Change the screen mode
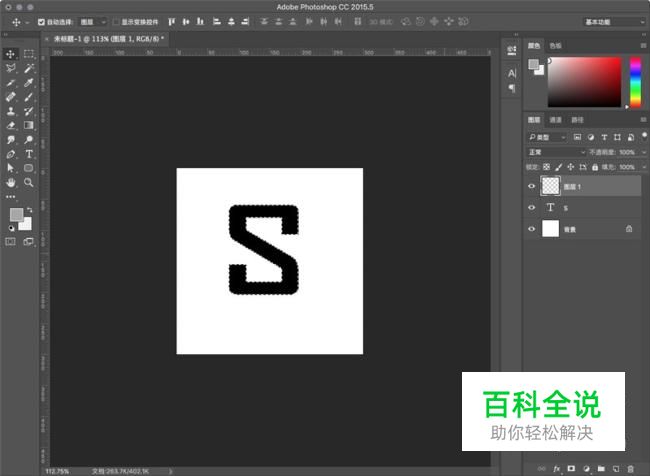 click(x=29, y=242)
